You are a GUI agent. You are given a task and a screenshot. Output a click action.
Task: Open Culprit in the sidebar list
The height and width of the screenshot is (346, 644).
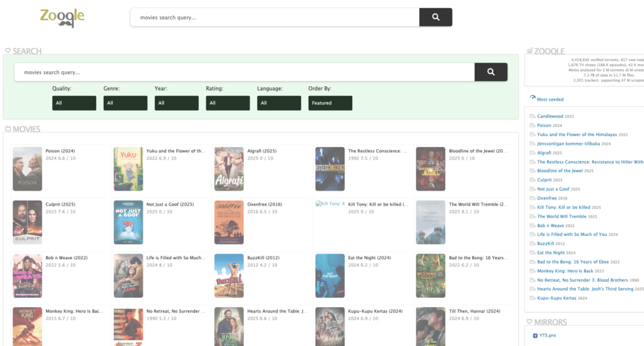(544, 180)
